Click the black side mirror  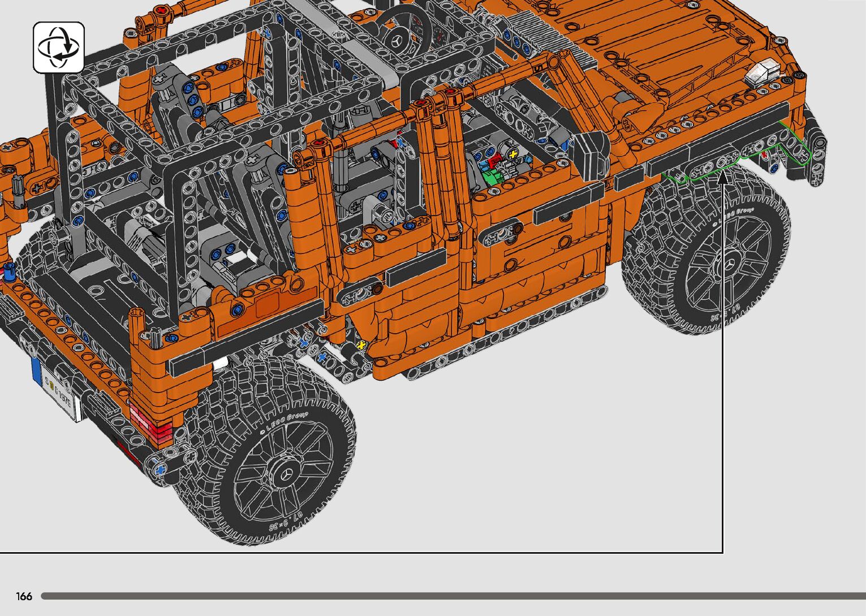click(589, 150)
